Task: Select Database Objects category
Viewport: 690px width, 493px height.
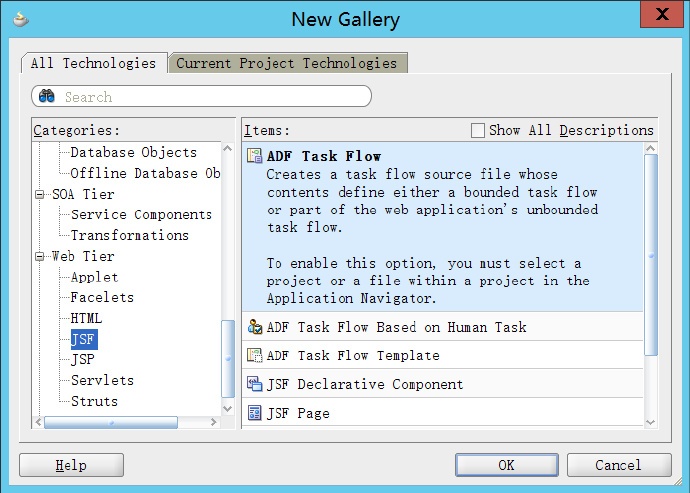Action: [x=133, y=152]
